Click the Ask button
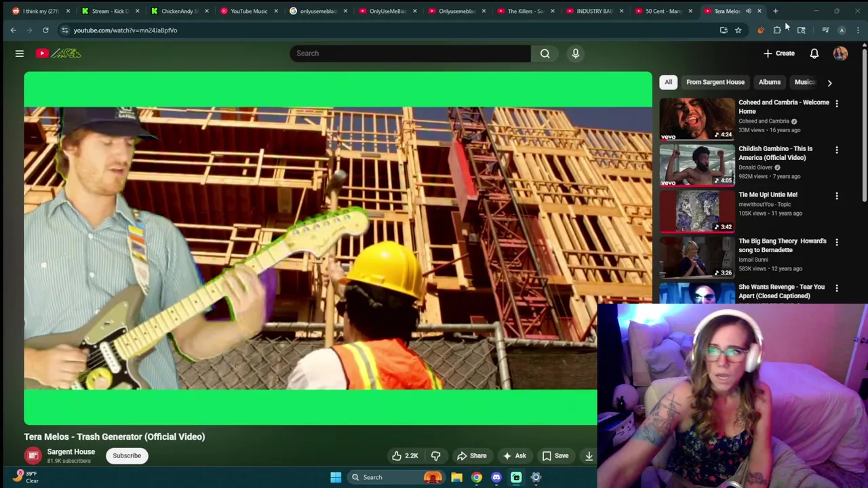868x488 pixels. [x=514, y=455]
